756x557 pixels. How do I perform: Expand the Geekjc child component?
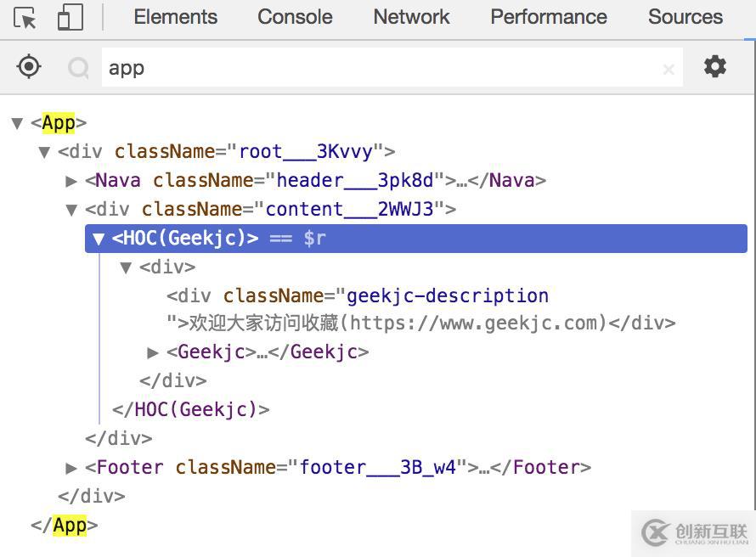click(153, 352)
